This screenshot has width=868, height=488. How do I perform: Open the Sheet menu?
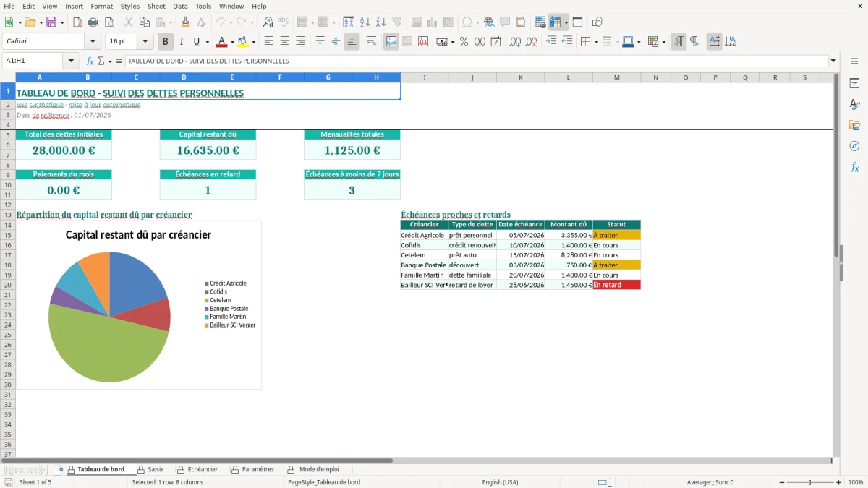coord(156,6)
